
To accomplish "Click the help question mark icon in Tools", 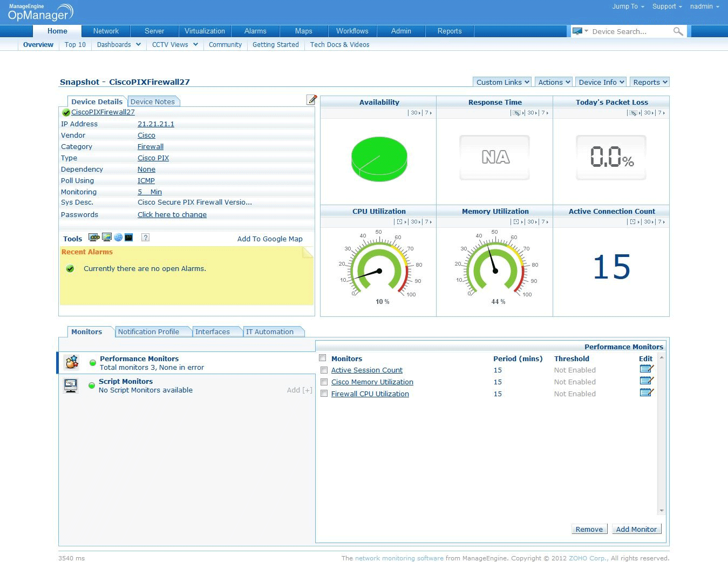I will 145,238.
